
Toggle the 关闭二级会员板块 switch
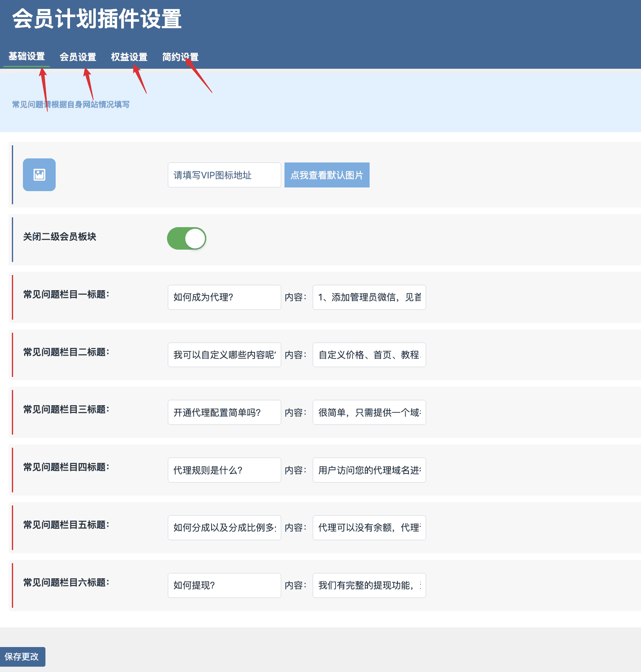[187, 239]
